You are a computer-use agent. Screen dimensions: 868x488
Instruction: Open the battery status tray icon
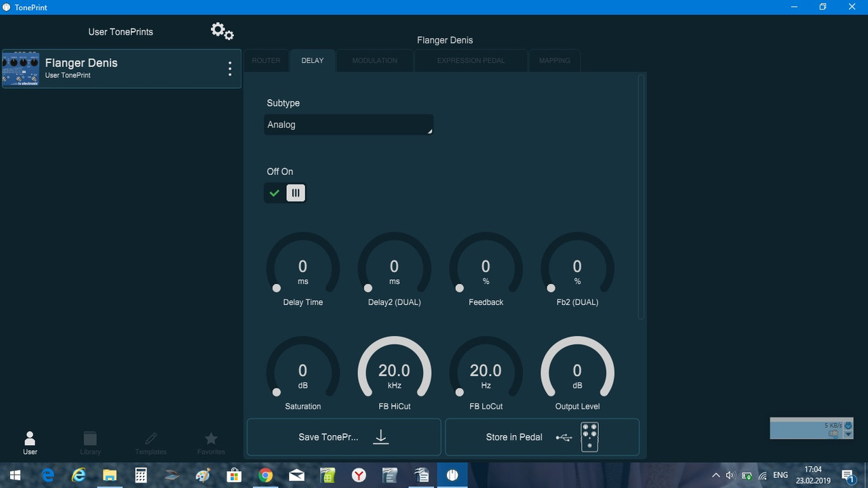[x=747, y=476]
